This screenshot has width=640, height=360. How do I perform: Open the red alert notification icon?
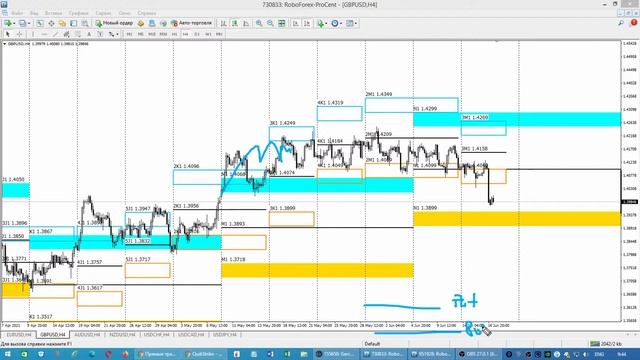(x=634, y=23)
